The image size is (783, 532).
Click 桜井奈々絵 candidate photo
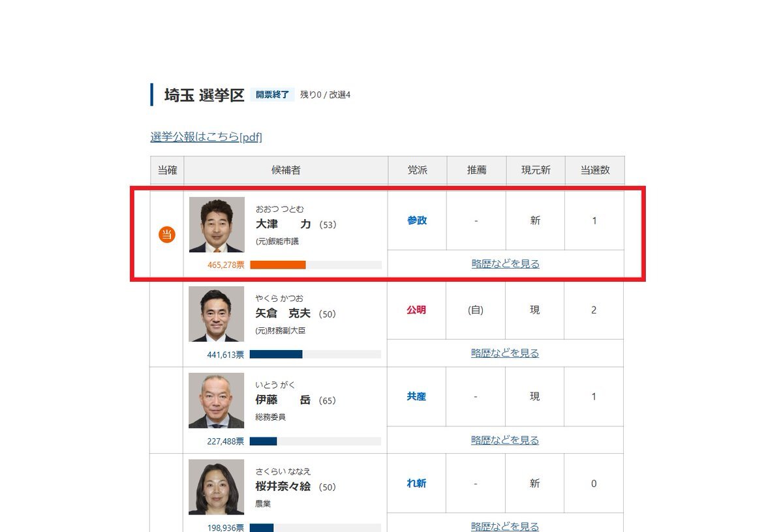[x=216, y=488]
